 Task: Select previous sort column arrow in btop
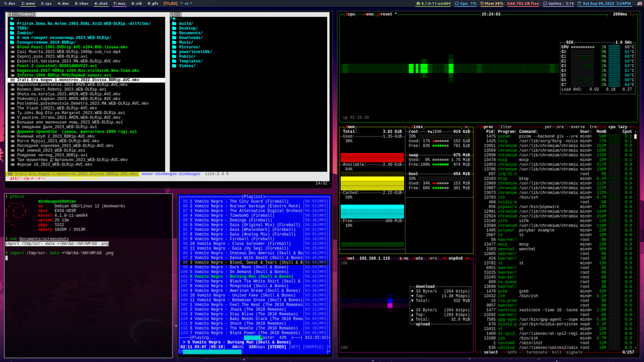point(605,127)
